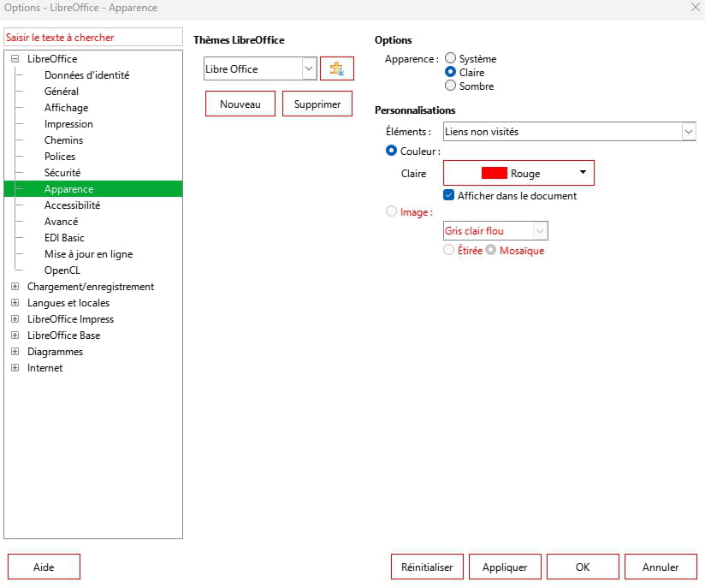Viewport: 705px width, 588px height.
Task: Open the Impression settings page
Action: [68, 124]
